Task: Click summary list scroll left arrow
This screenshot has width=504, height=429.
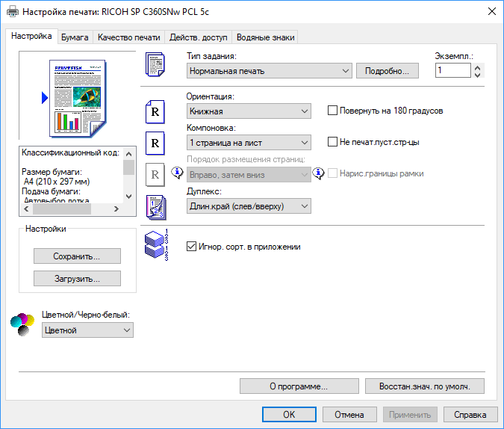Action: pyautogui.click(x=26, y=209)
